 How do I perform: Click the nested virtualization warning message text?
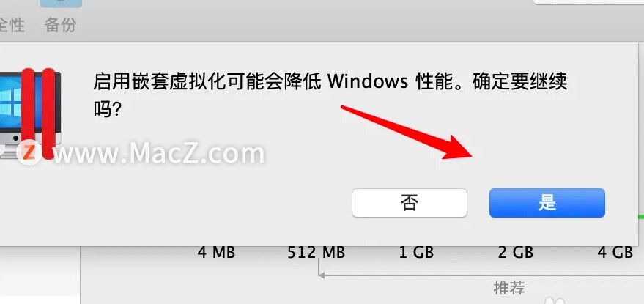click(x=330, y=95)
